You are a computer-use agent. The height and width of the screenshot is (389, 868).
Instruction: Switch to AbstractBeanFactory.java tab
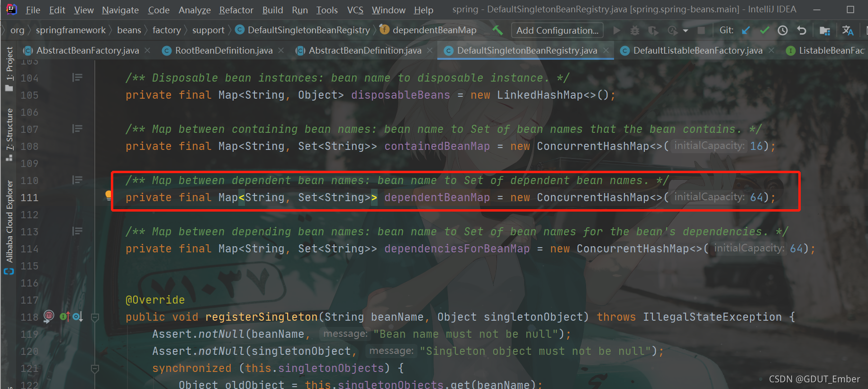click(x=88, y=50)
